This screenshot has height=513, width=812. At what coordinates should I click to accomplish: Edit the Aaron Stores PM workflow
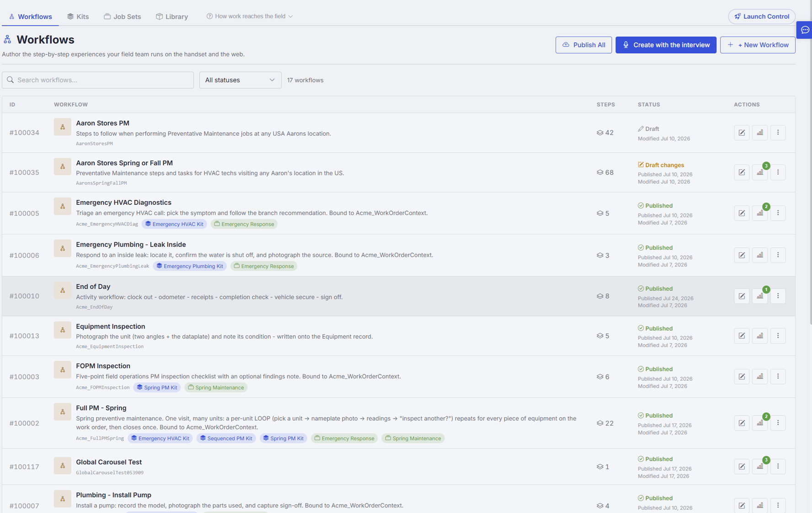(742, 133)
